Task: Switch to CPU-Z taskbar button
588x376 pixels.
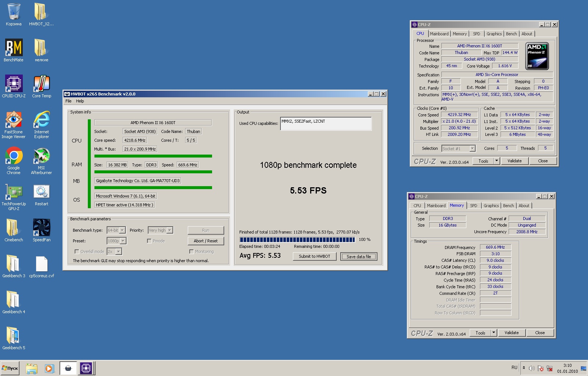Action: click(x=86, y=368)
